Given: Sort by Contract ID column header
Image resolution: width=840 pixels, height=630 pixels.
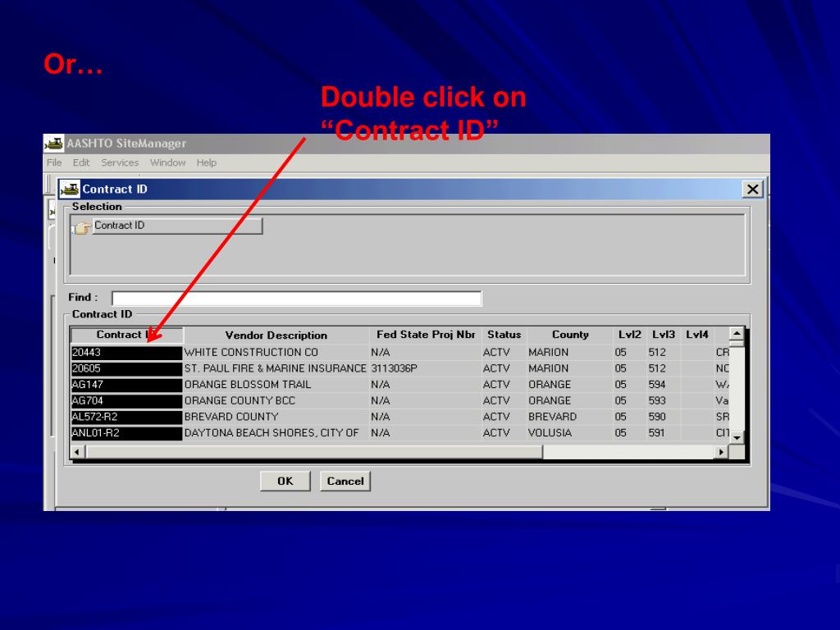Looking at the screenshot, I should [127, 335].
